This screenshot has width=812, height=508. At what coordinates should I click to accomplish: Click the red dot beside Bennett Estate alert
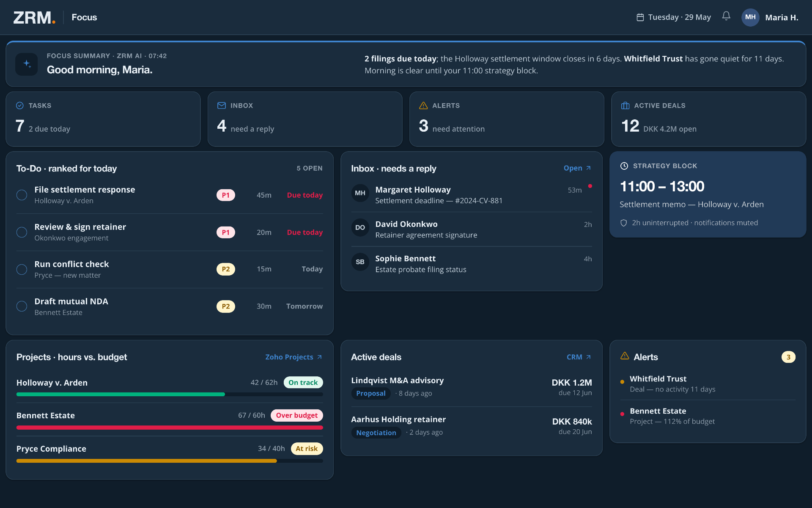[x=622, y=414]
